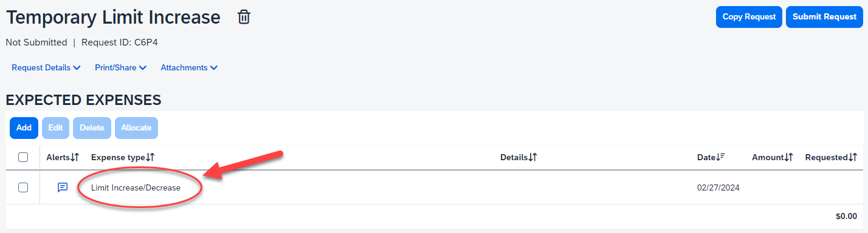Sort by Amount column arrows
Viewport: 868px width, 233px height.
(788, 157)
